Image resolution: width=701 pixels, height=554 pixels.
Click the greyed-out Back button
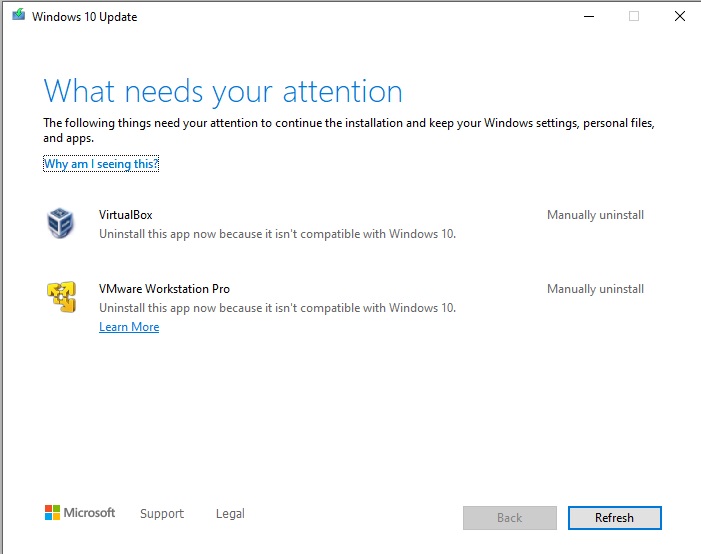click(x=510, y=518)
